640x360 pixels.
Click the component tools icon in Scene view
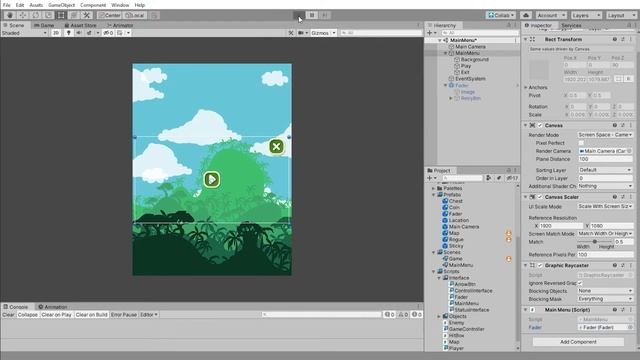click(291, 33)
